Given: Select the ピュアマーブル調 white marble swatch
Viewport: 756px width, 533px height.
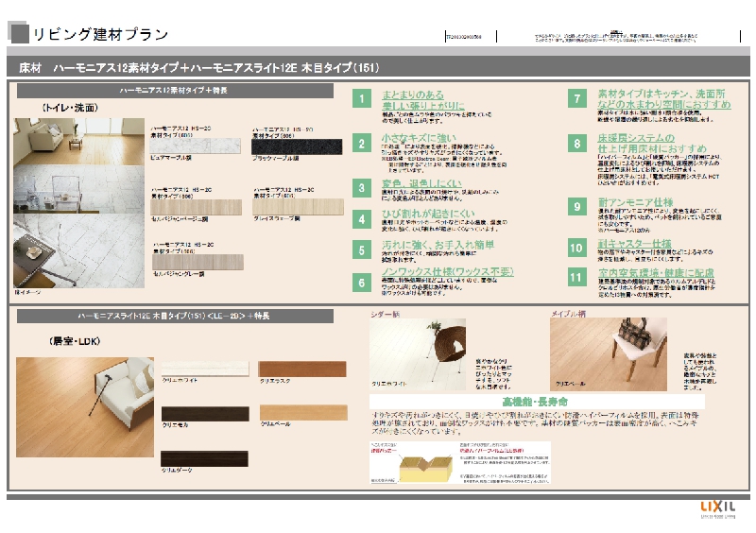Looking at the screenshot, I should (x=196, y=146).
